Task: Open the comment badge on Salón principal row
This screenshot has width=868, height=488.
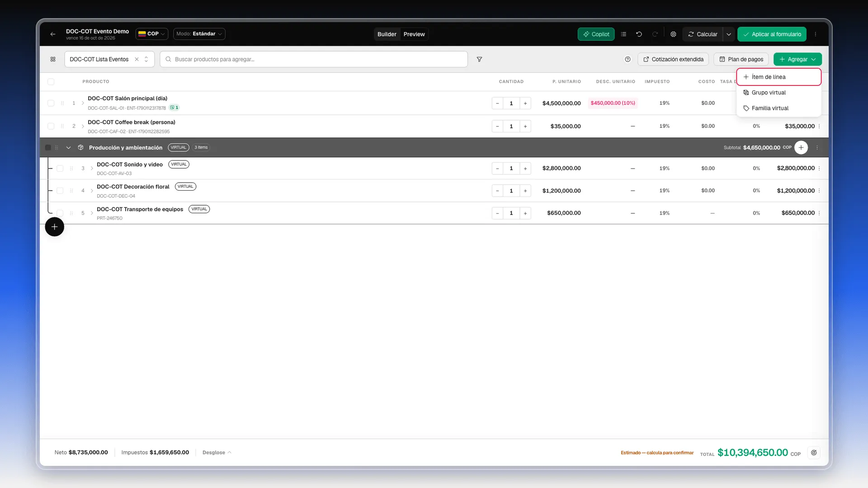Action: (175, 108)
